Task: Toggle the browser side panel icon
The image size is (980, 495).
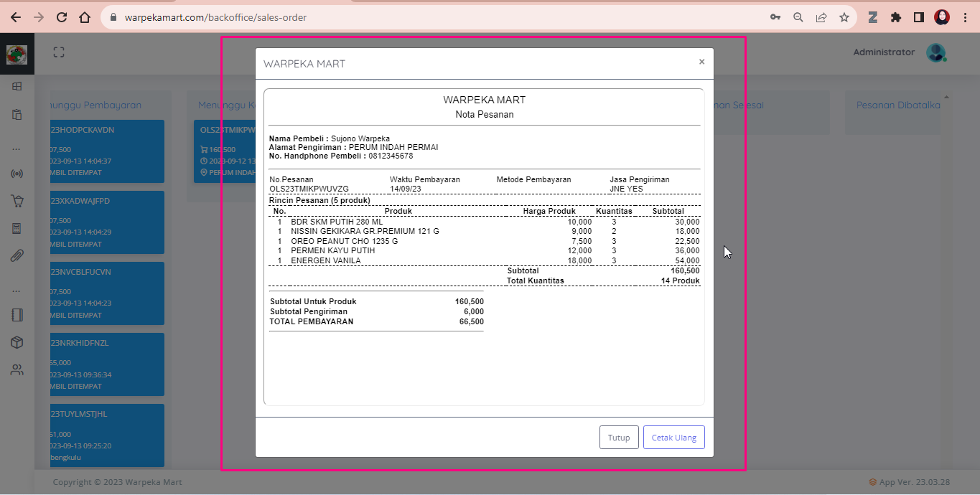Action: coord(919,17)
